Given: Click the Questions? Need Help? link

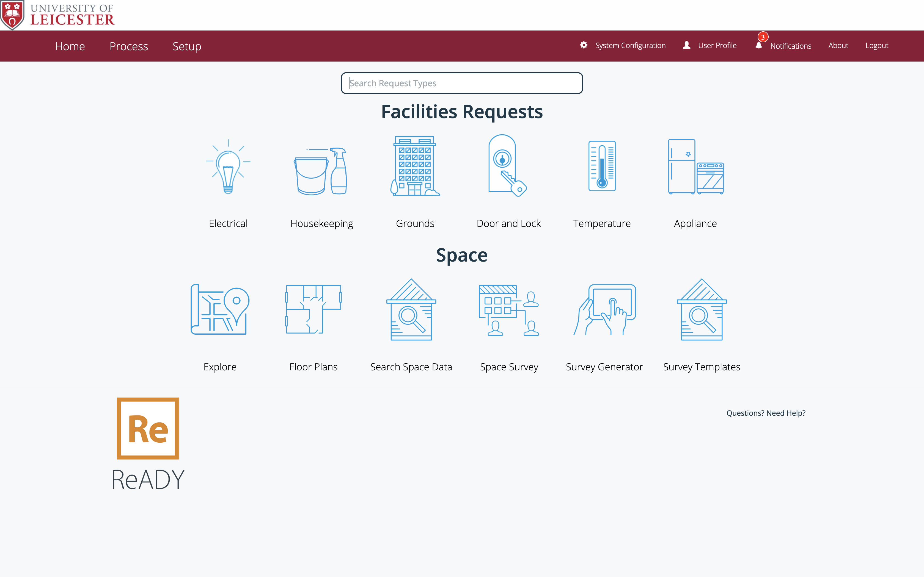Looking at the screenshot, I should (766, 413).
